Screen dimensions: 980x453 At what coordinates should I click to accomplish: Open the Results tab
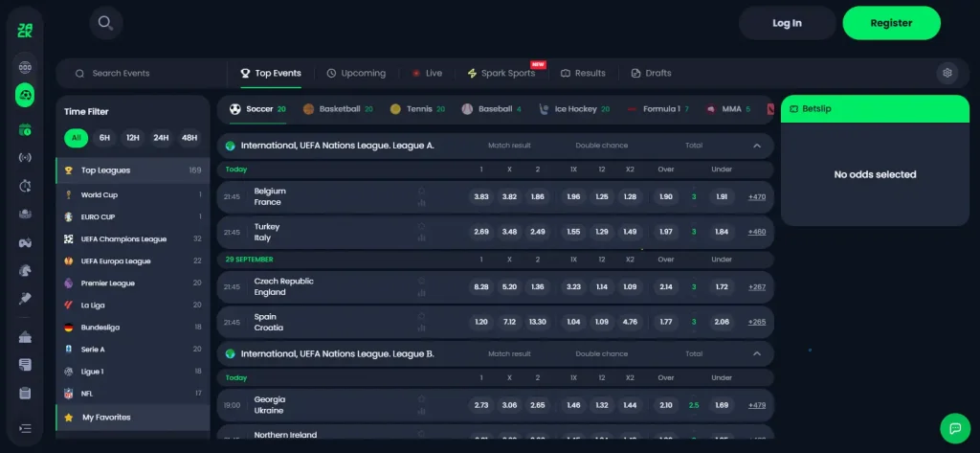pyautogui.click(x=583, y=73)
